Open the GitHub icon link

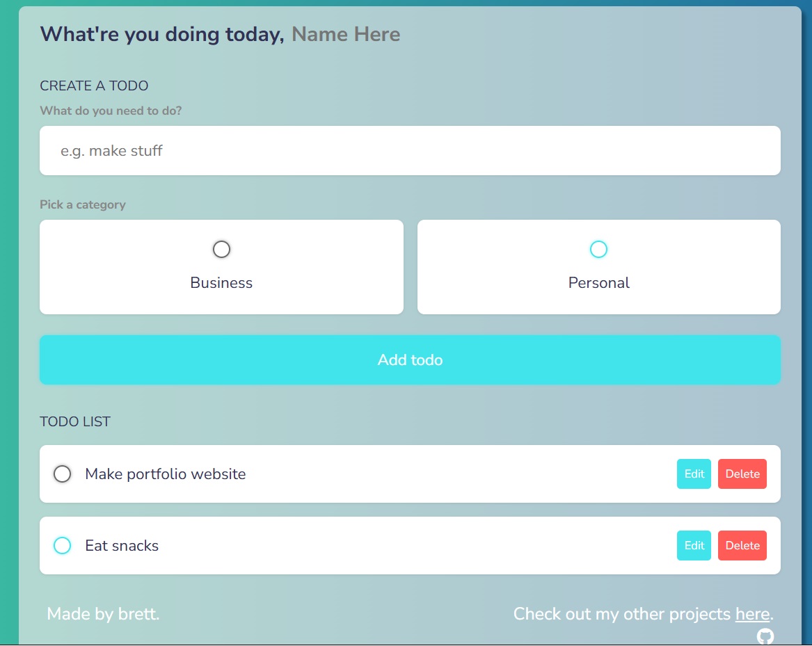[x=765, y=636]
